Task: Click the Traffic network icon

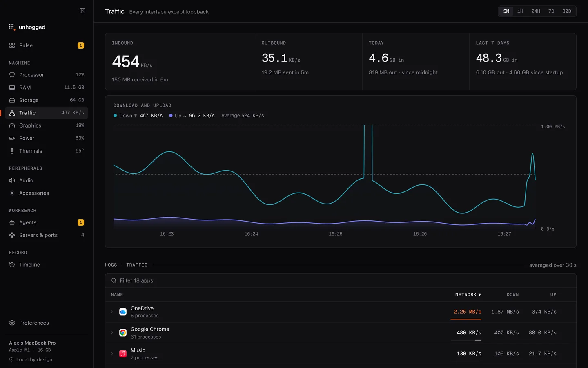Action: [12, 113]
